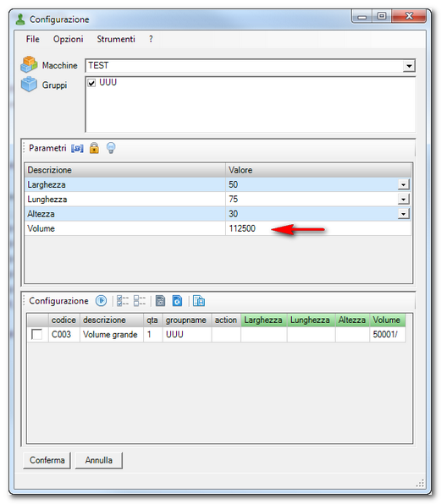Click the Conferma button
The width and height of the screenshot is (441, 504).
click(x=47, y=460)
